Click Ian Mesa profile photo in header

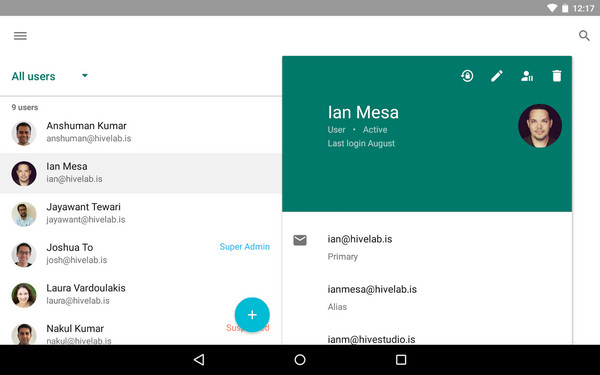[x=540, y=126]
